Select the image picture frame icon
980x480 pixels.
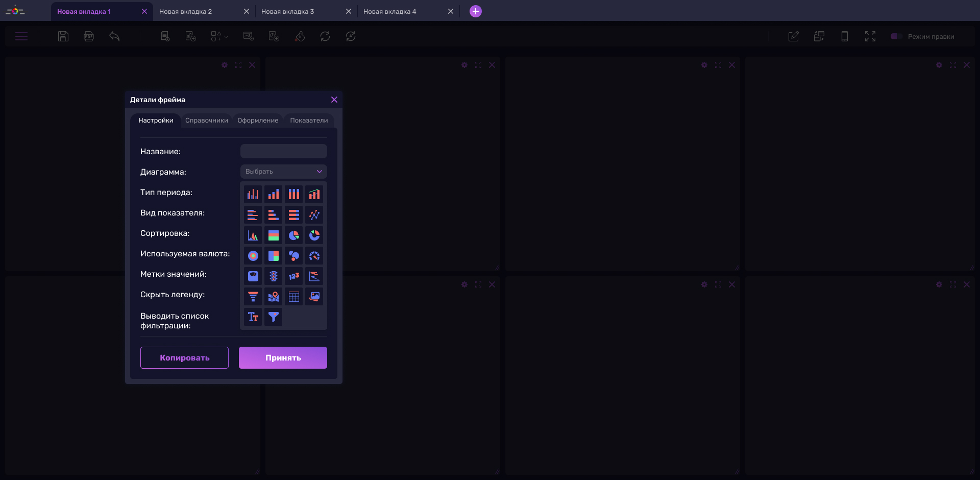click(x=314, y=297)
